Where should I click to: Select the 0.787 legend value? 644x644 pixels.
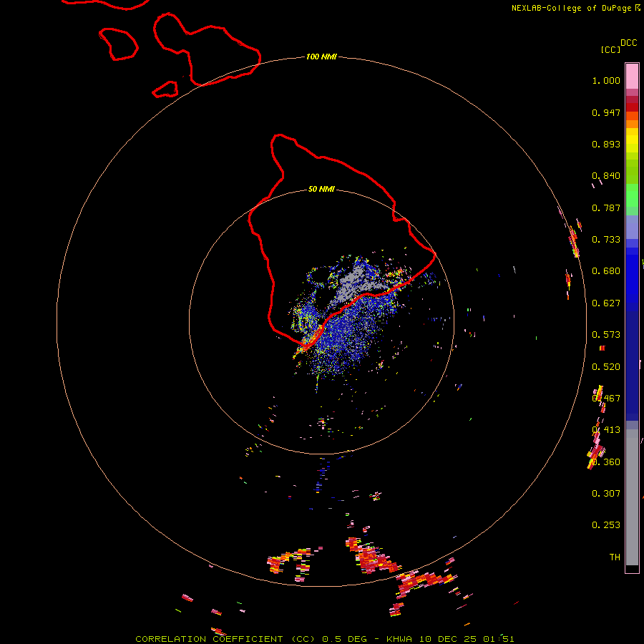(606, 208)
